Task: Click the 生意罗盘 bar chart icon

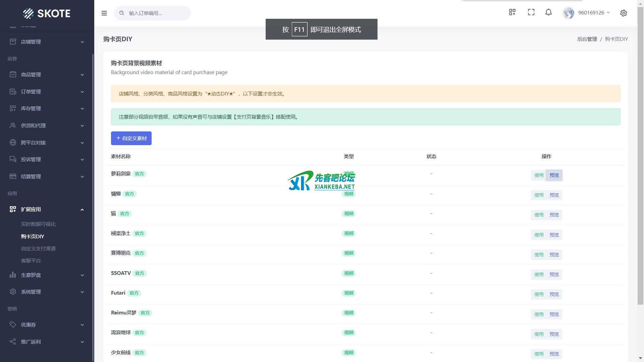Action: pyautogui.click(x=13, y=275)
